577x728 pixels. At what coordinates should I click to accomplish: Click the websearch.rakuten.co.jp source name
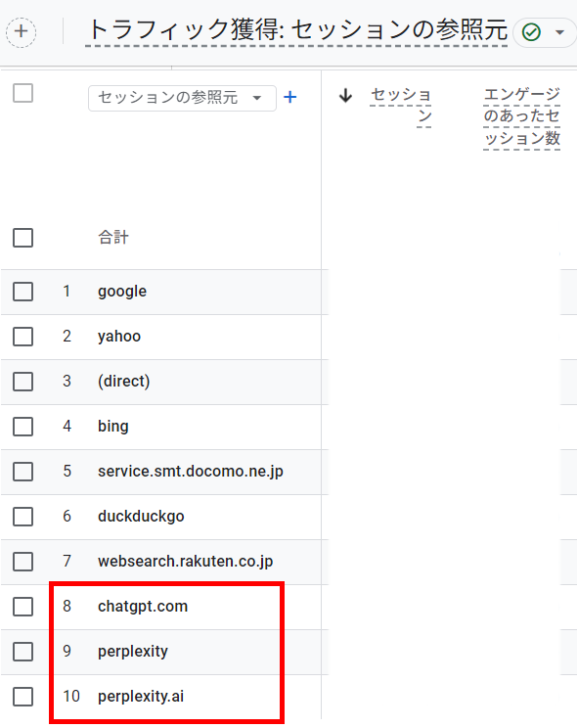(185, 562)
